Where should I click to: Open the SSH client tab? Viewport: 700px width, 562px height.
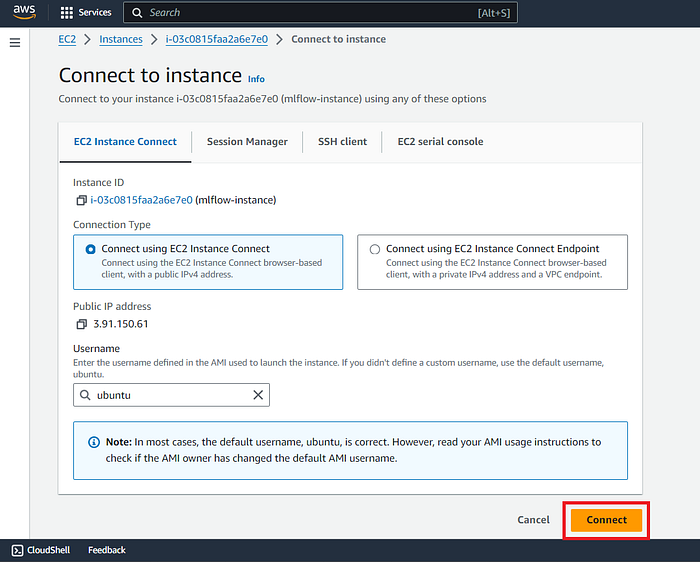[342, 142]
